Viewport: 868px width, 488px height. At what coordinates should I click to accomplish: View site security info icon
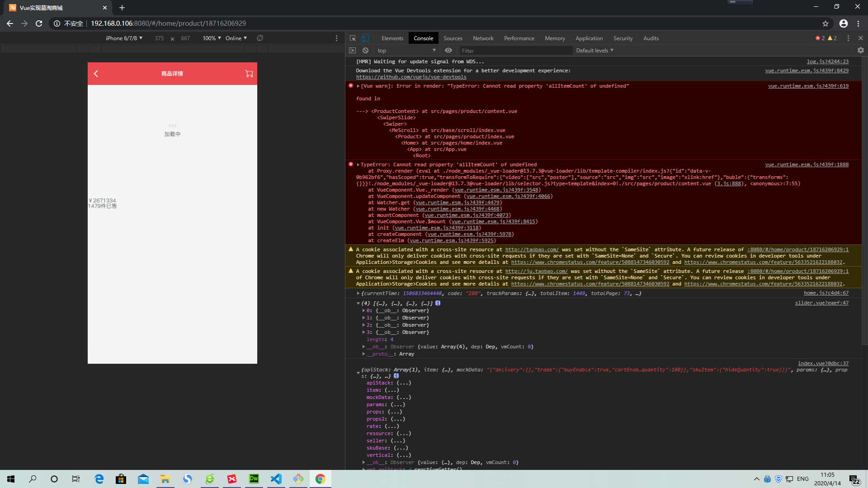pyautogui.click(x=57, y=23)
